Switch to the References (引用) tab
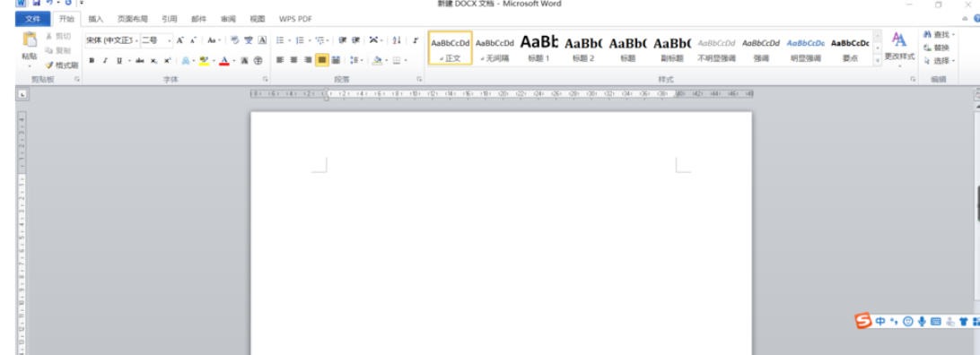 170,20
